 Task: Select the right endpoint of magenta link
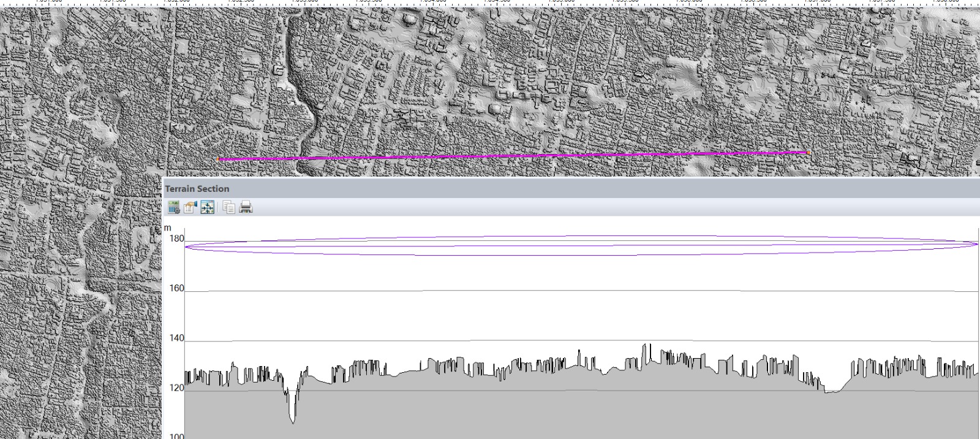(809, 153)
